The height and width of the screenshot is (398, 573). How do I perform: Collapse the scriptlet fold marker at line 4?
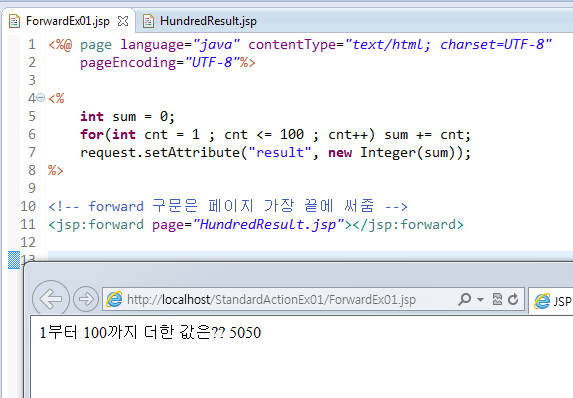click(41, 98)
